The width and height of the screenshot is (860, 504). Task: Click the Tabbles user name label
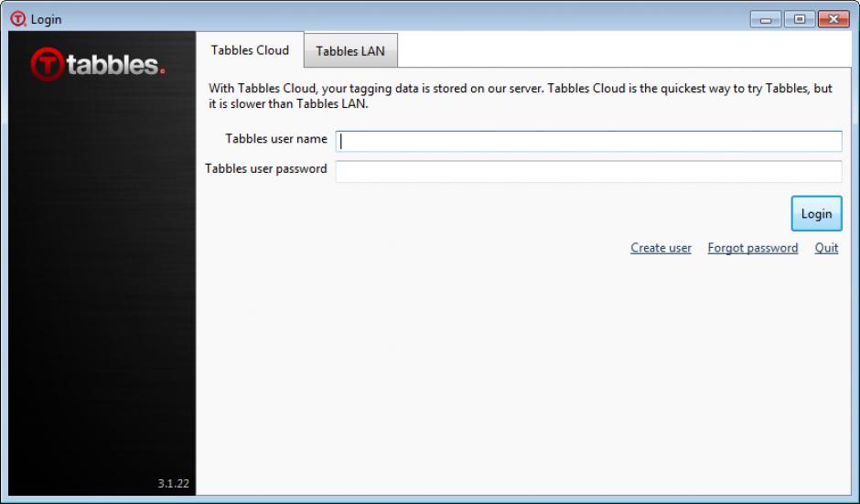(x=276, y=139)
